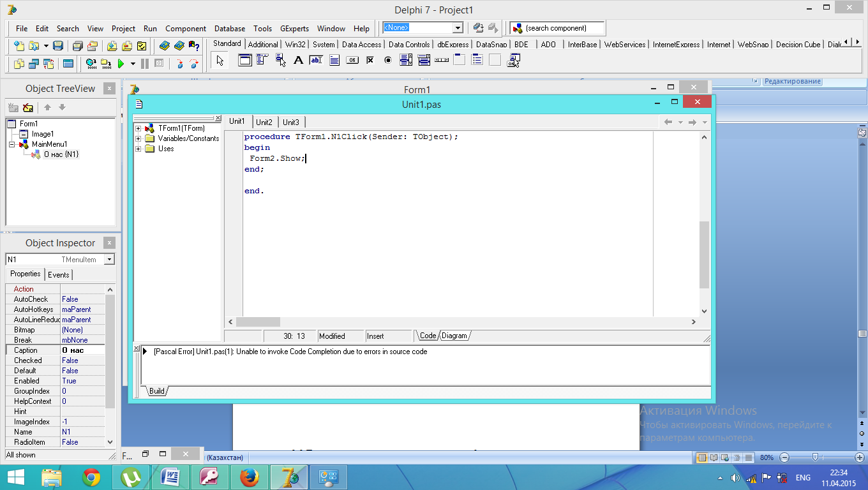Click the New Form toolbar icon
Viewport: 868px width, 490px height.
(68, 63)
